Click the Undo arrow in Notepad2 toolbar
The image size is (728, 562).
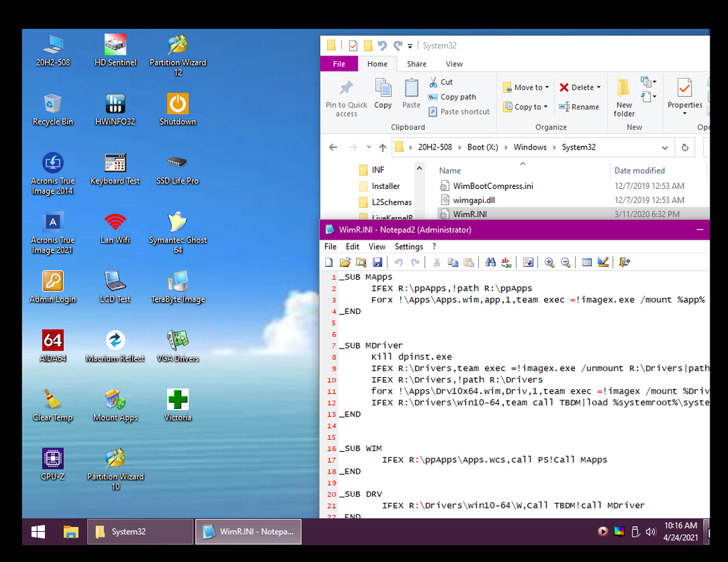pos(398,263)
